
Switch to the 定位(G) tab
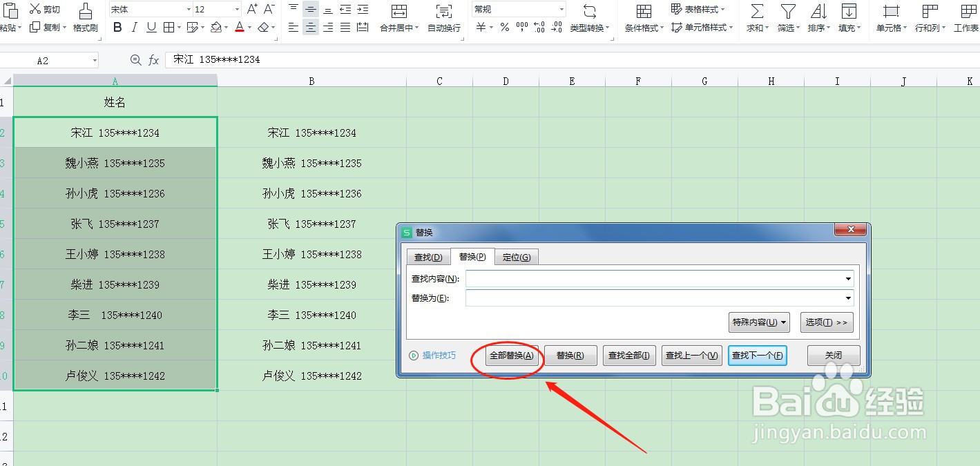516,256
